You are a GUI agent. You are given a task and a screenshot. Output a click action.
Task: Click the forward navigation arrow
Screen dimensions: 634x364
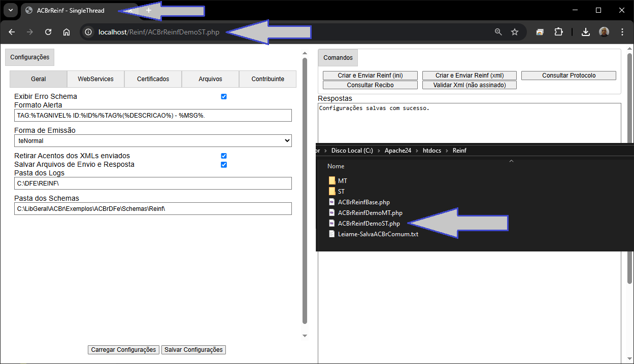click(30, 32)
